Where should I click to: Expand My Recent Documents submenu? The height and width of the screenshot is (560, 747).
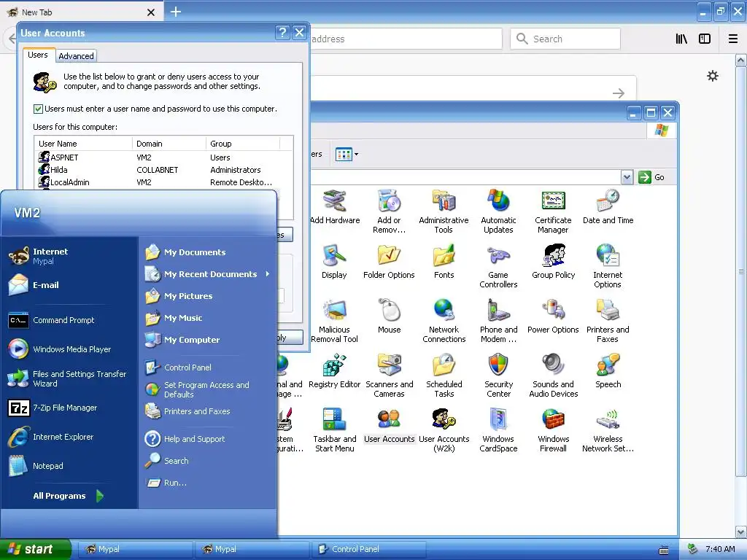click(208, 274)
